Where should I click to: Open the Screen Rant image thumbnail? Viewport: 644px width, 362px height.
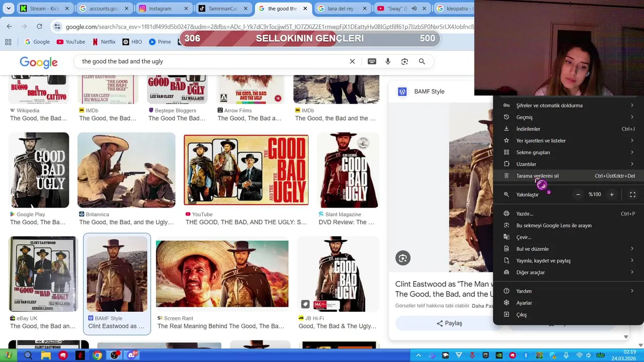tap(222, 274)
